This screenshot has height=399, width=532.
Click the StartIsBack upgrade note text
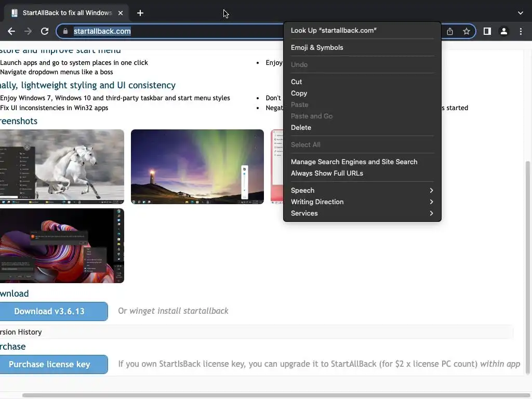(319, 364)
